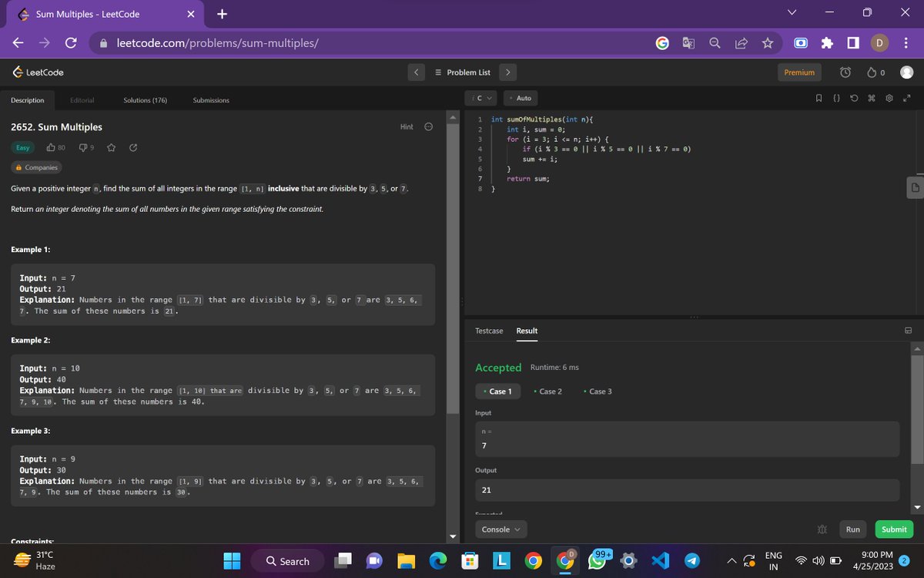Go to the next problem arrow
924x578 pixels.
coord(507,72)
